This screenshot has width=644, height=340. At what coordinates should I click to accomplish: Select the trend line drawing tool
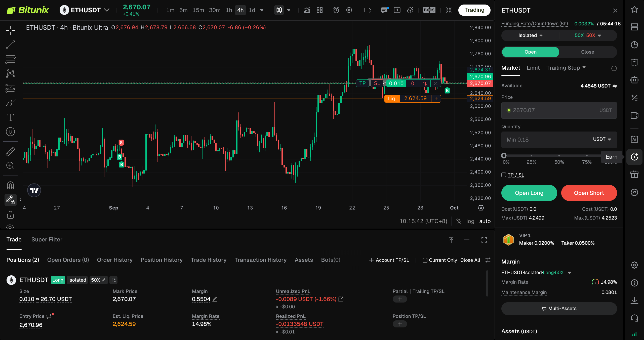pos(11,45)
